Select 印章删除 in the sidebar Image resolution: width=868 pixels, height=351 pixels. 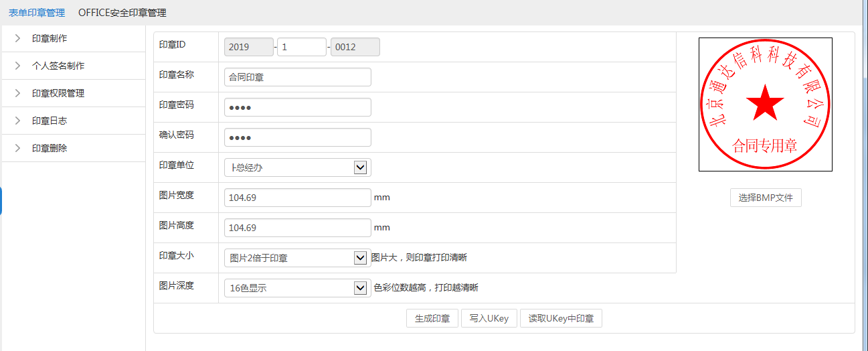[50, 149]
